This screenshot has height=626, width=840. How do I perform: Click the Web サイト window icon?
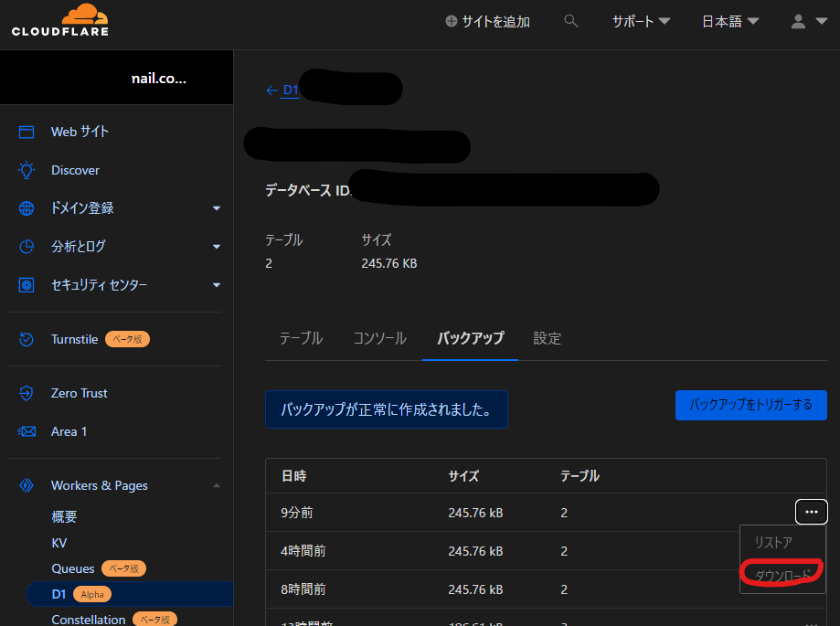(x=27, y=132)
